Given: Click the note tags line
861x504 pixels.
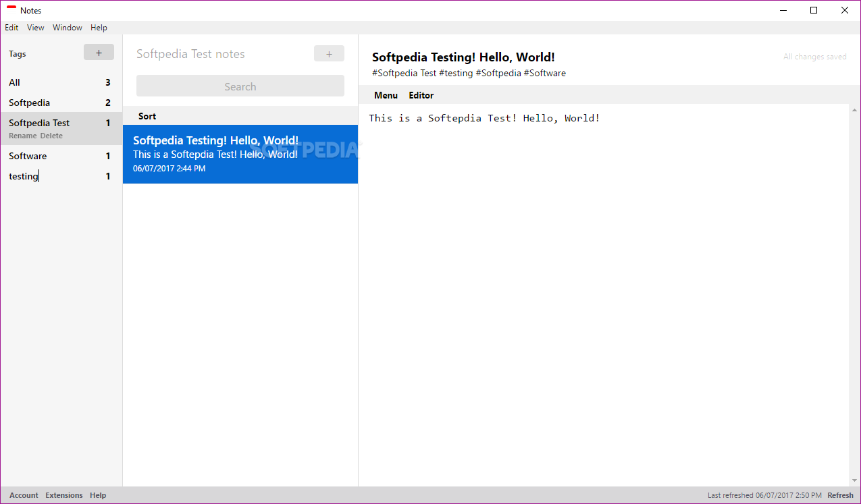Looking at the screenshot, I should click(469, 73).
